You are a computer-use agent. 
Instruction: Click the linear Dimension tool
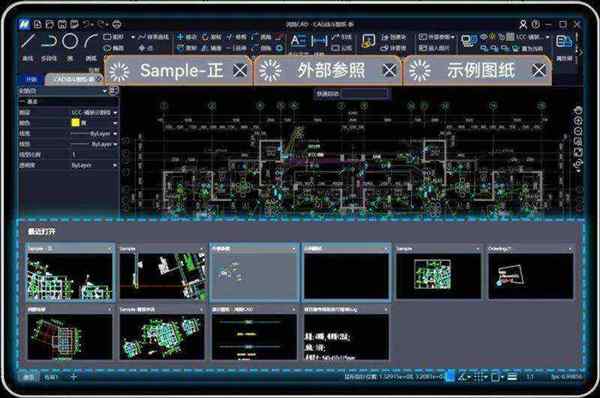(x=319, y=41)
